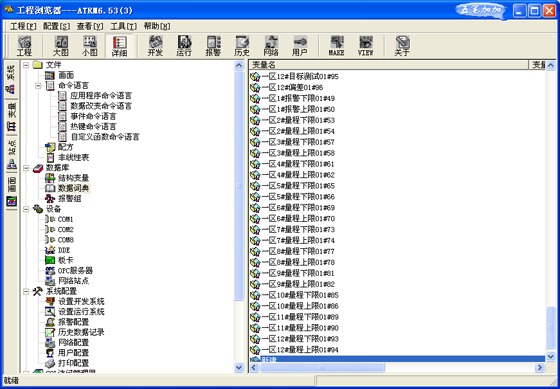Click the tree panel scroll down arrow
The height and width of the screenshot is (389, 560).
(239, 367)
